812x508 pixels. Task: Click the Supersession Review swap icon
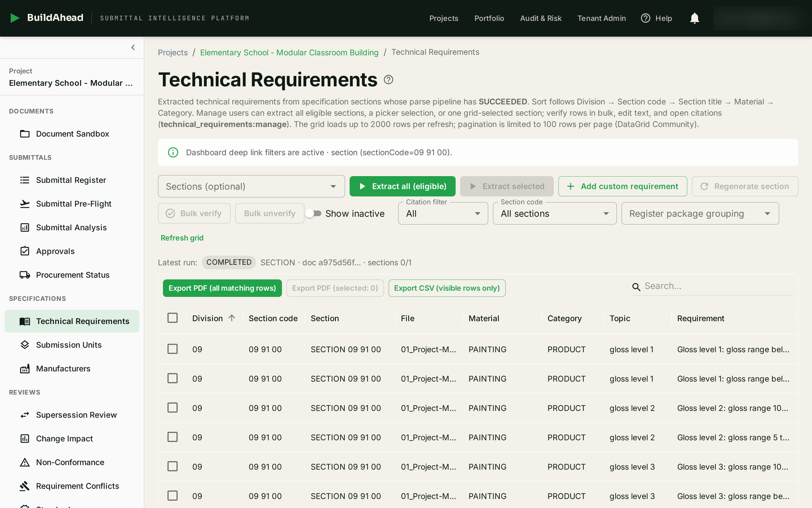25,415
